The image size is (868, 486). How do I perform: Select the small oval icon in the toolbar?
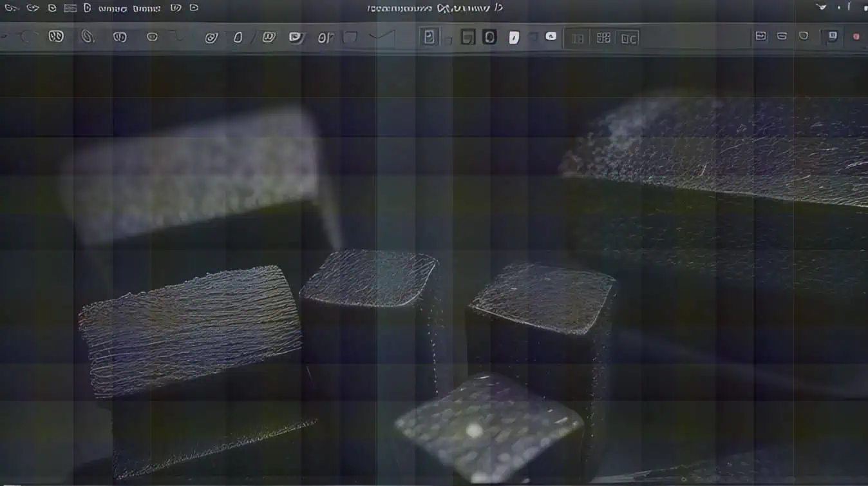[x=152, y=37]
